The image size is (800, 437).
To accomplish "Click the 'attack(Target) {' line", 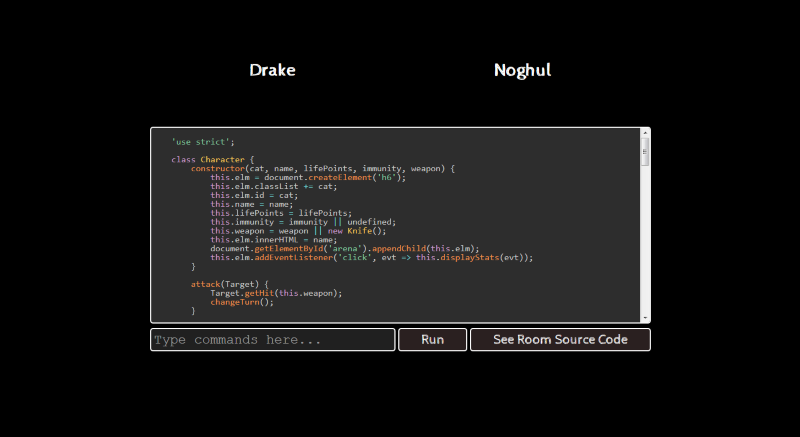I will pyautogui.click(x=230, y=284).
